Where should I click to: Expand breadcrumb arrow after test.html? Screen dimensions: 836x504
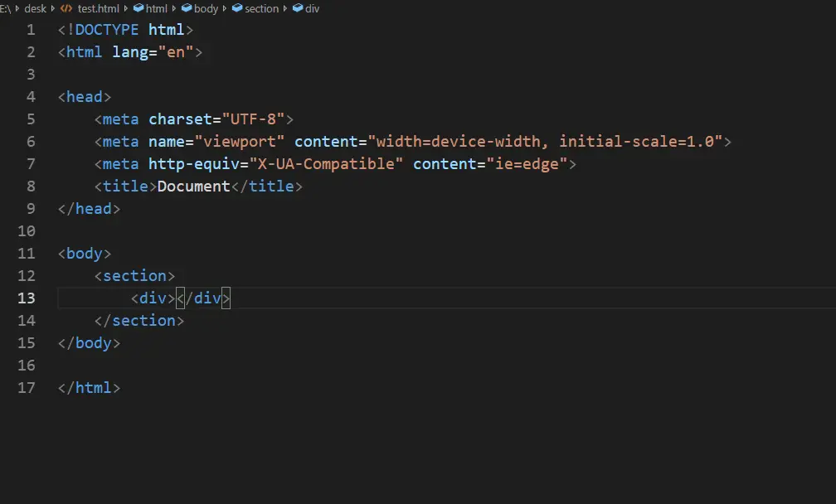[126, 8]
